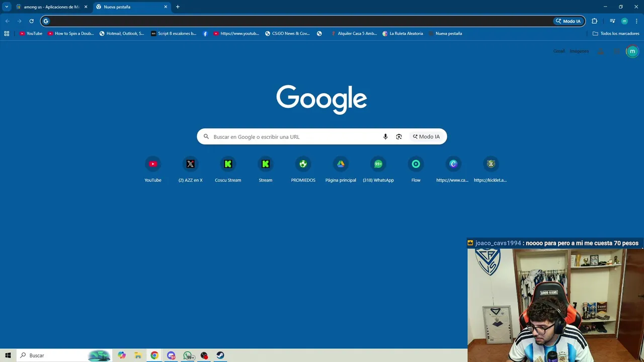
Task: Open Copilot from the taskbar
Action: pyautogui.click(x=122, y=355)
